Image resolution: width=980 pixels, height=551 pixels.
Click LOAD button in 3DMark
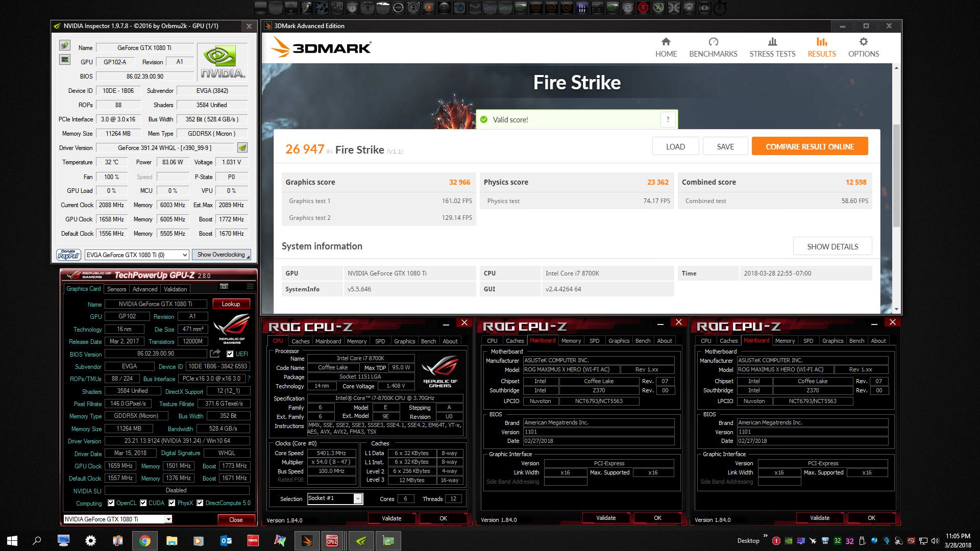click(x=675, y=146)
